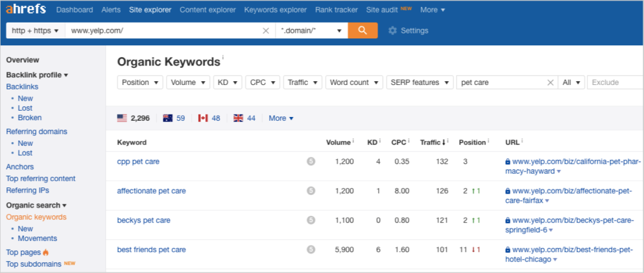Click lock icon of california-pet-pharmacy URL
Viewport: 644px width, 273px height.
508,162
